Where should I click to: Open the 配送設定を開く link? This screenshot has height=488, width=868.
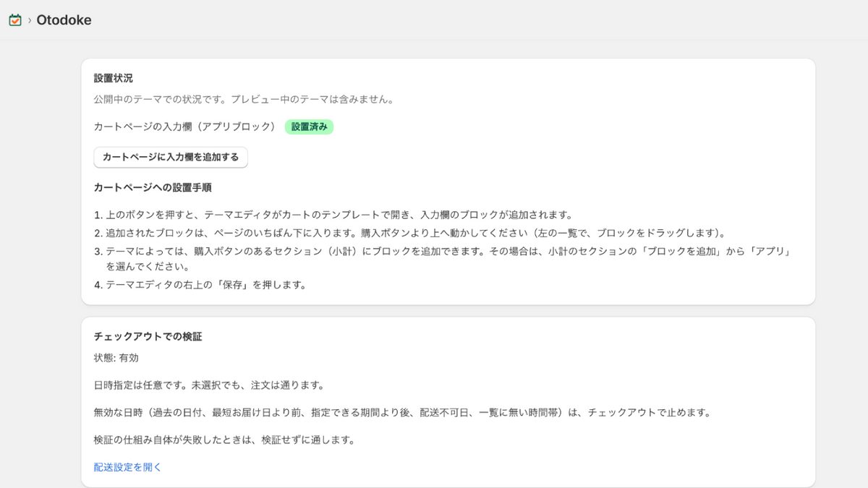(x=128, y=467)
